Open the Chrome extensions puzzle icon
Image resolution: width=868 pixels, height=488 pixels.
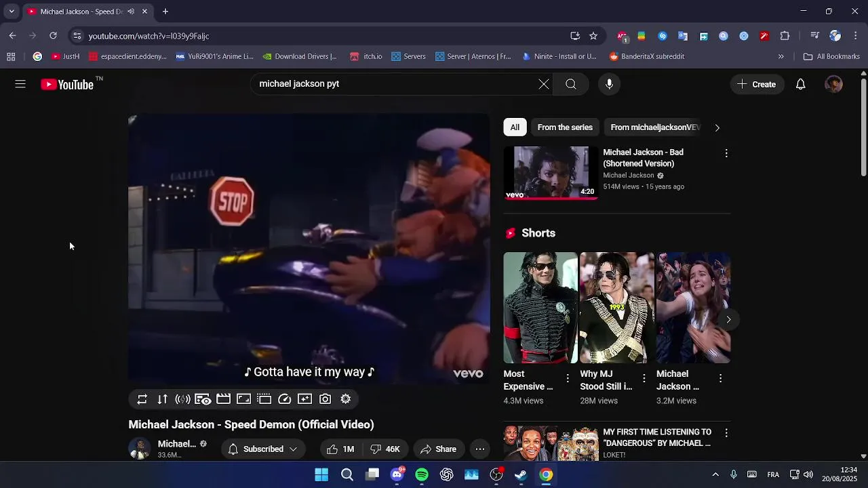pyautogui.click(x=785, y=36)
